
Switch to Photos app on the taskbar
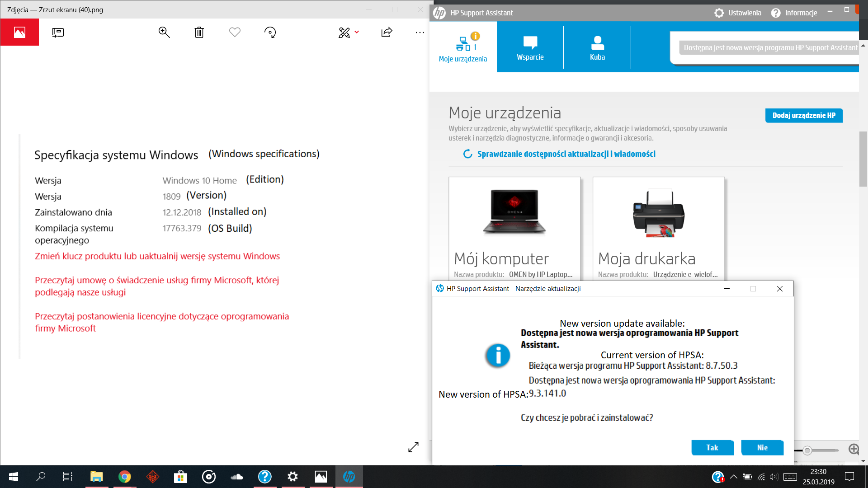point(321,477)
